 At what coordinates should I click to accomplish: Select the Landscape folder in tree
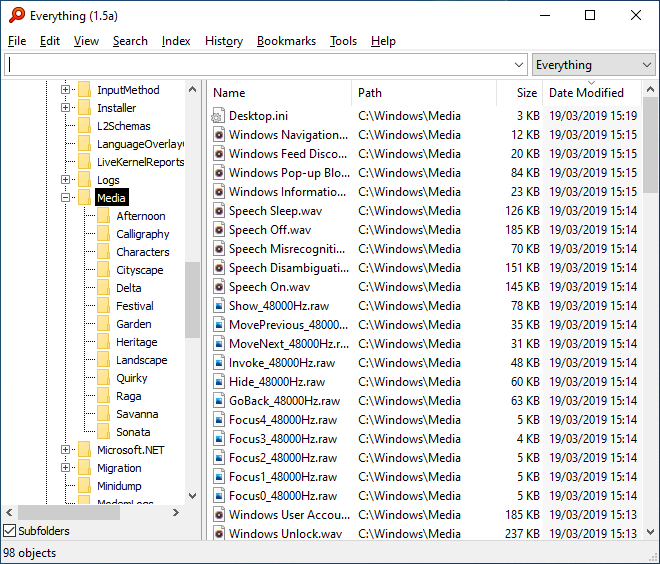[141, 360]
